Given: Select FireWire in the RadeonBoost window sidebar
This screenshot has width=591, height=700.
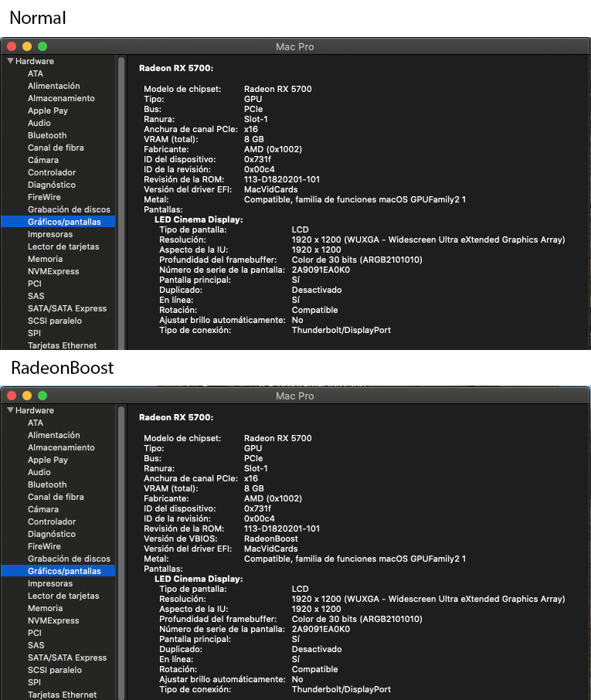Looking at the screenshot, I should [44, 546].
